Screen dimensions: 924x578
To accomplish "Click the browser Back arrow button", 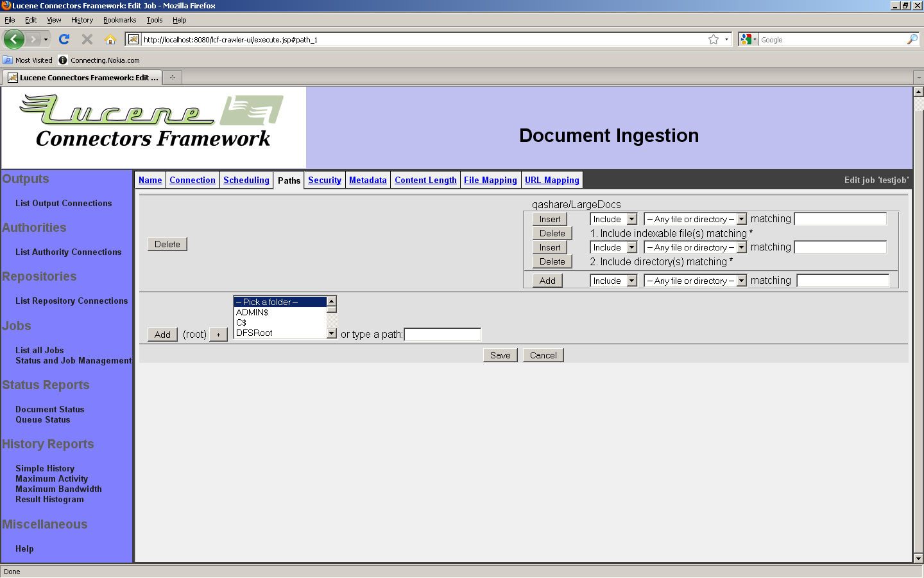I will click(13, 39).
